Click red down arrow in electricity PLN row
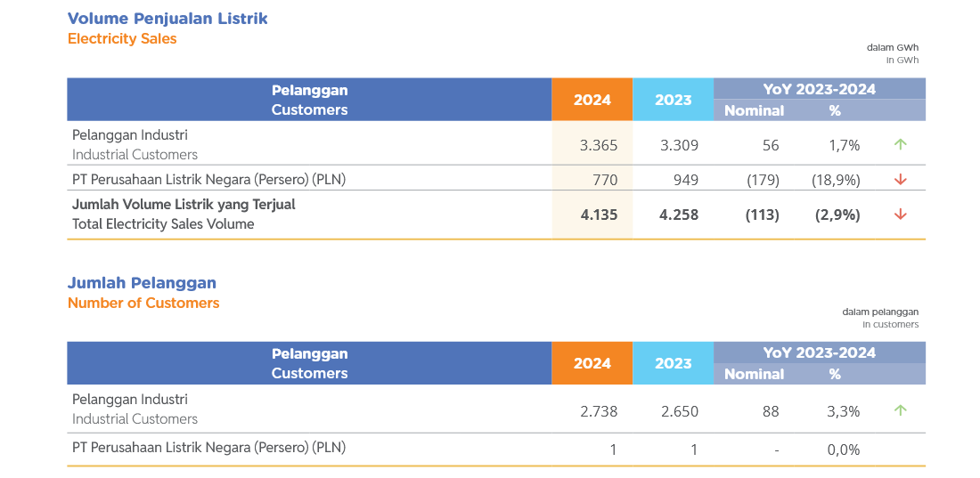The height and width of the screenshot is (478, 980). (900, 180)
